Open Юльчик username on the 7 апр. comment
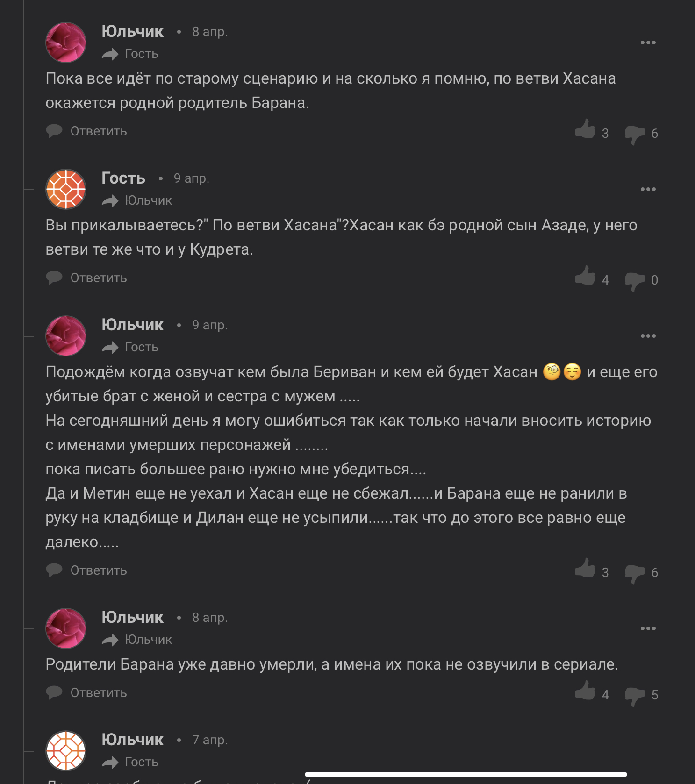The width and height of the screenshot is (695, 784). (132, 740)
